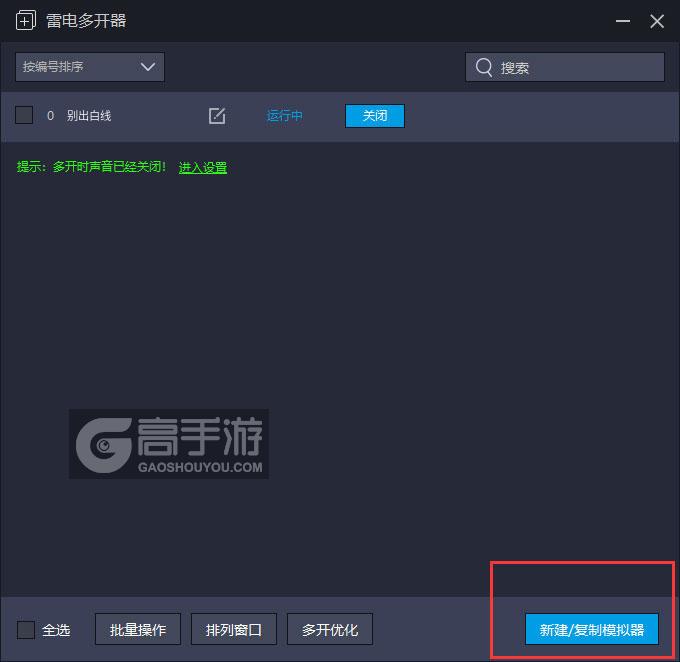Open 批量操作 batch operations
Screen dimensions: 680x662
pyautogui.click(x=138, y=629)
